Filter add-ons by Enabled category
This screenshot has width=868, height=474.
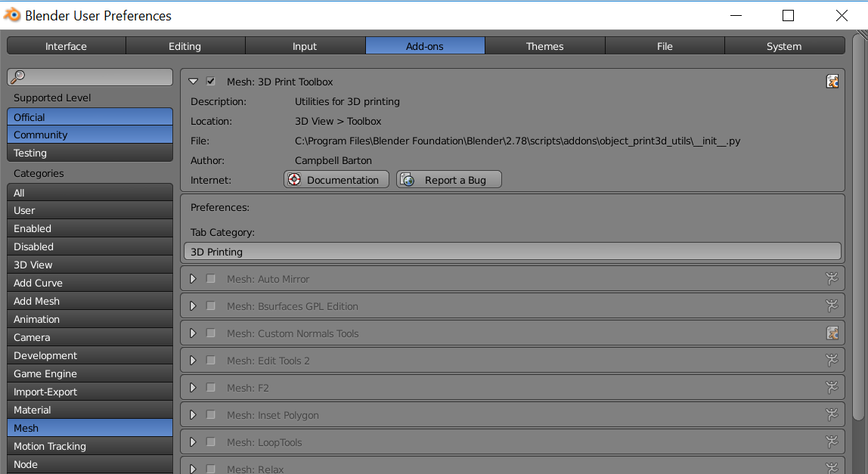pos(90,229)
